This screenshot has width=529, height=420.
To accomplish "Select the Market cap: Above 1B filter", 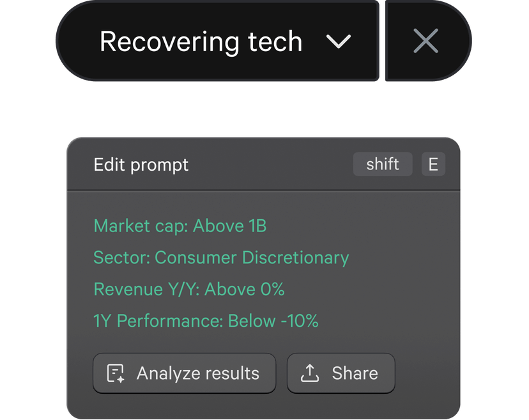I will pos(180,226).
